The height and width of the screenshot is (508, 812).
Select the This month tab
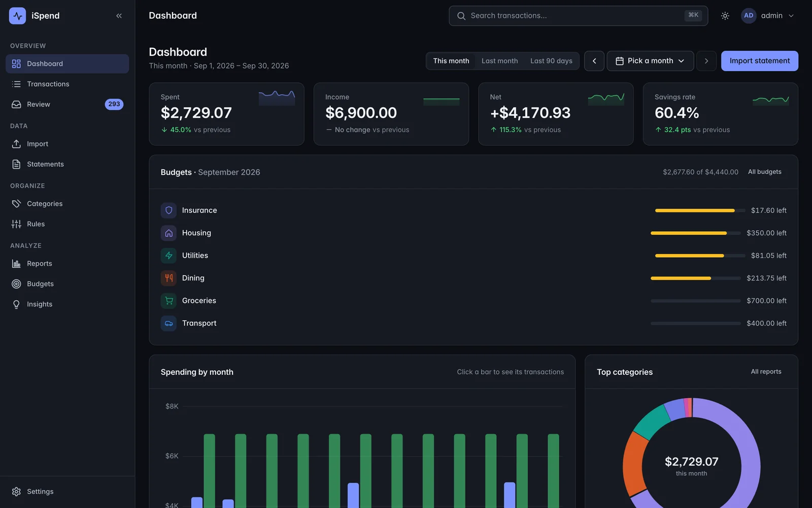click(x=451, y=61)
